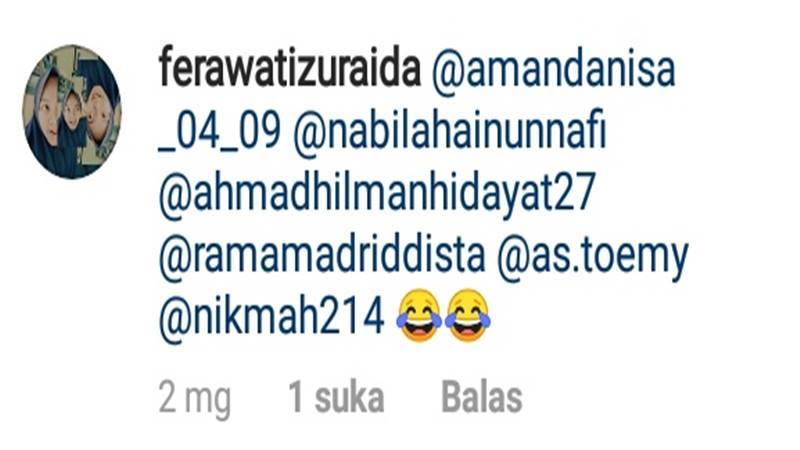Open the ferawatizuraida username profile link

290,69
